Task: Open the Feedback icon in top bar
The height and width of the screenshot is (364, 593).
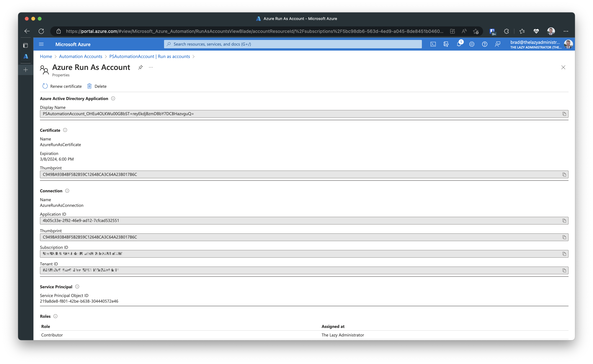Action: pyautogui.click(x=498, y=44)
